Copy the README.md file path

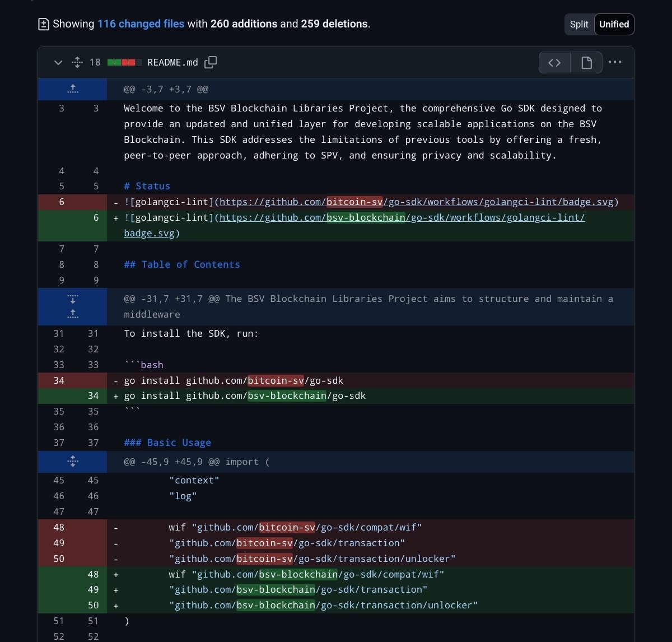click(211, 62)
